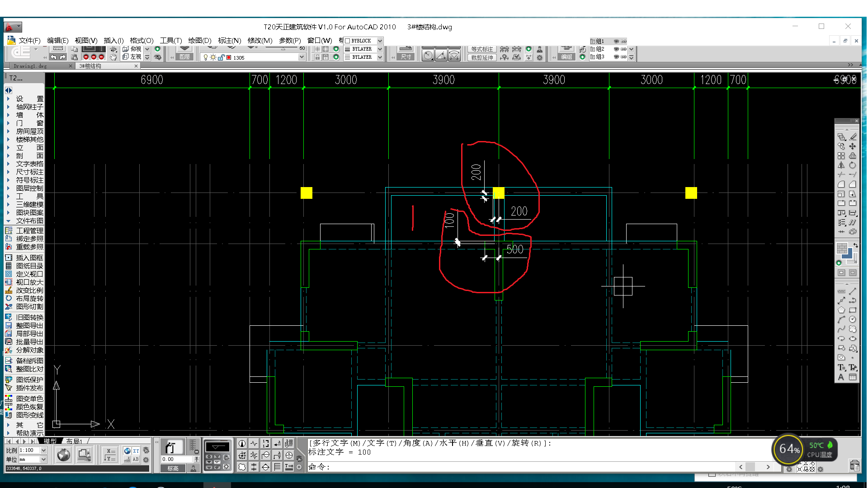Select the mirror tool in right palette
The image size is (868, 488).
click(x=841, y=165)
